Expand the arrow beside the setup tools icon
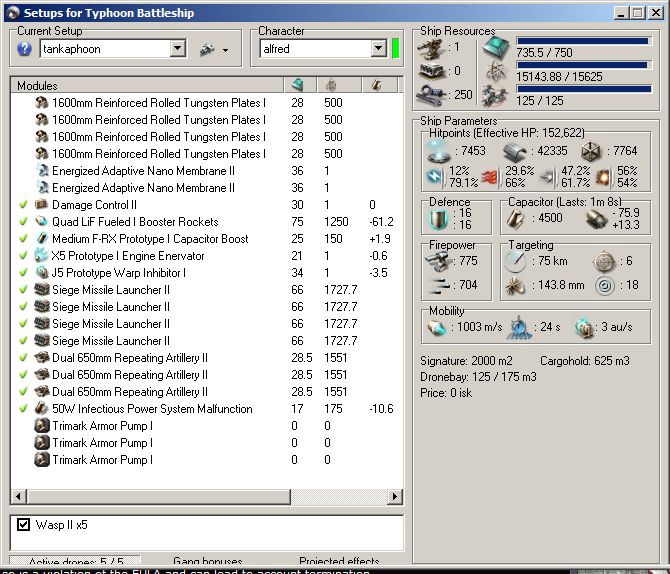This screenshot has height=574, width=670. (225, 50)
